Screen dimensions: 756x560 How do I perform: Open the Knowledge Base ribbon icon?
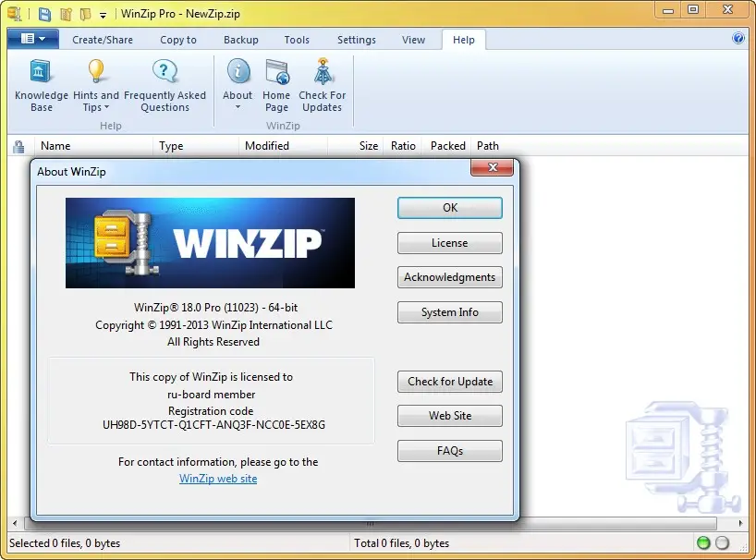click(x=41, y=86)
